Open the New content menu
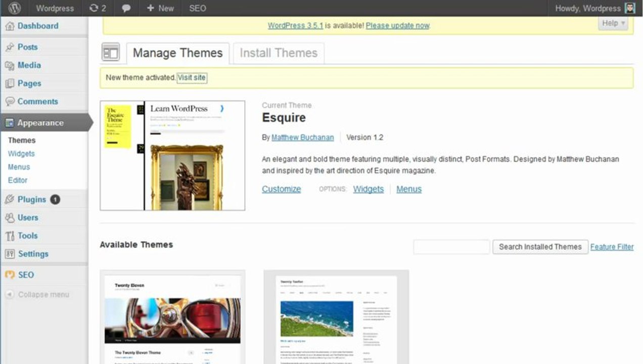Viewport: 643px width, 364px height. click(x=160, y=8)
